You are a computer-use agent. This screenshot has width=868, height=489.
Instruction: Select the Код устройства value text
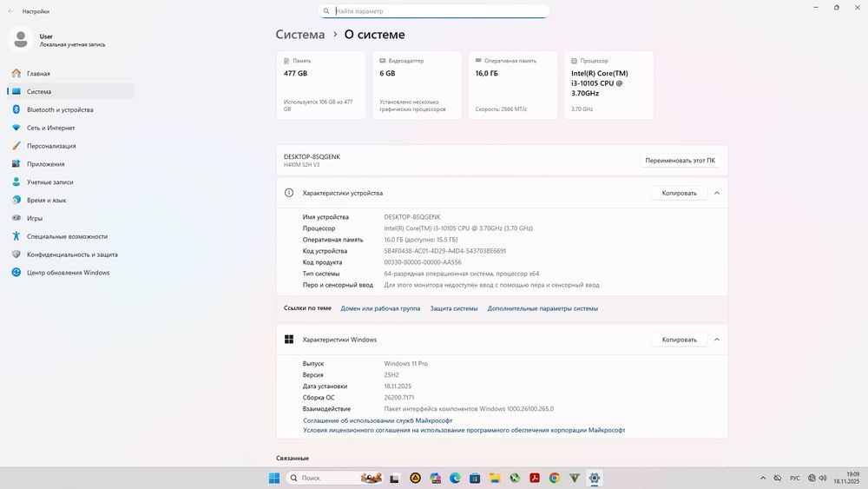click(445, 251)
